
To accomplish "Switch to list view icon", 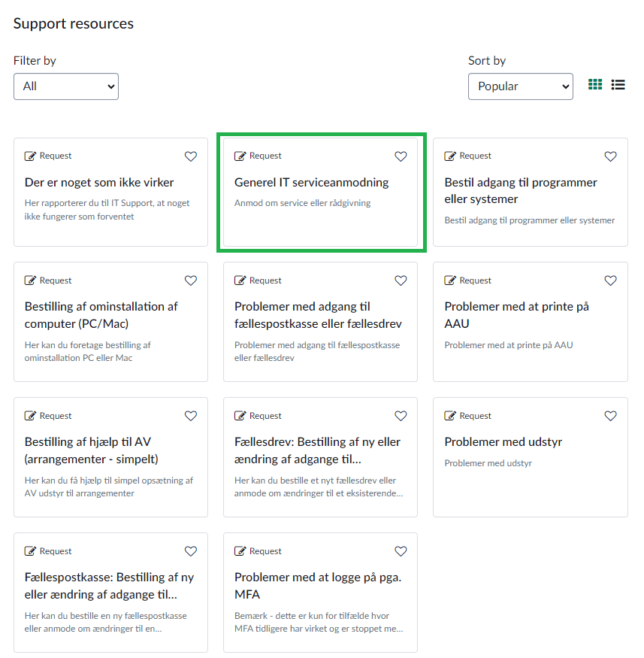I will point(618,85).
